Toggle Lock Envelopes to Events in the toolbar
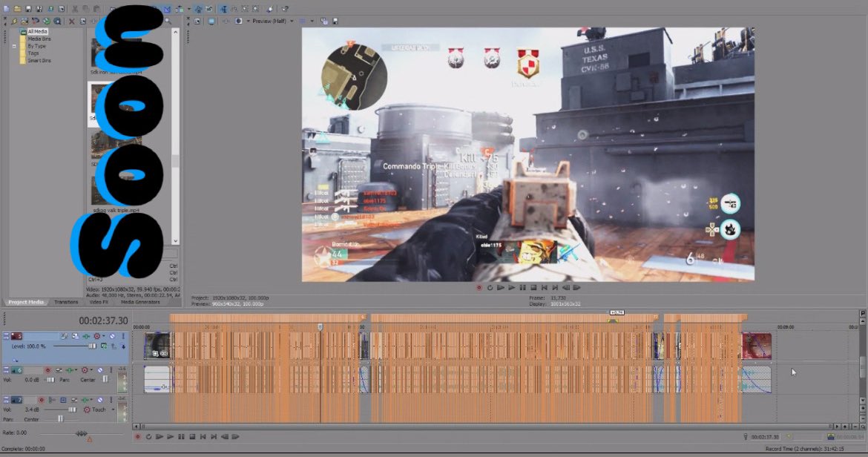The width and height of the screenshot is (868, 457). 198,9
